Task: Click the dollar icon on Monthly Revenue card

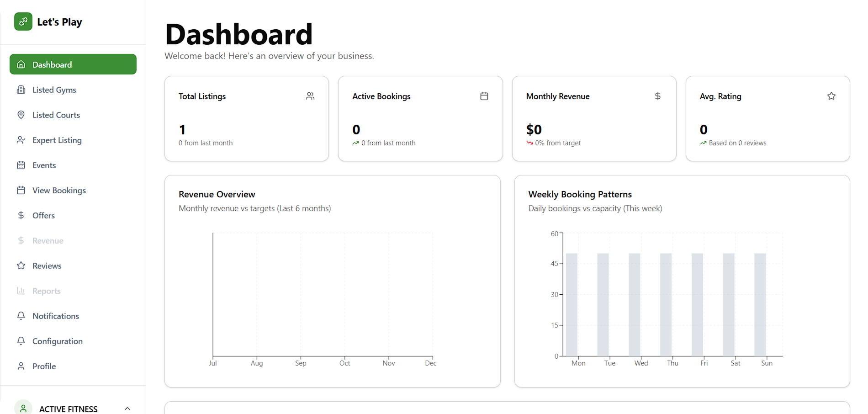Action: 658,96
